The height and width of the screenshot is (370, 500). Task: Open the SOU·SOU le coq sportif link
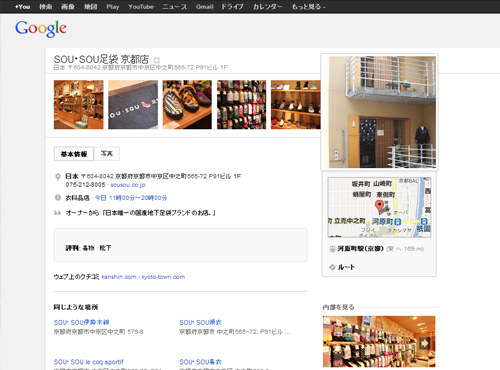click(x=88, y=362)
